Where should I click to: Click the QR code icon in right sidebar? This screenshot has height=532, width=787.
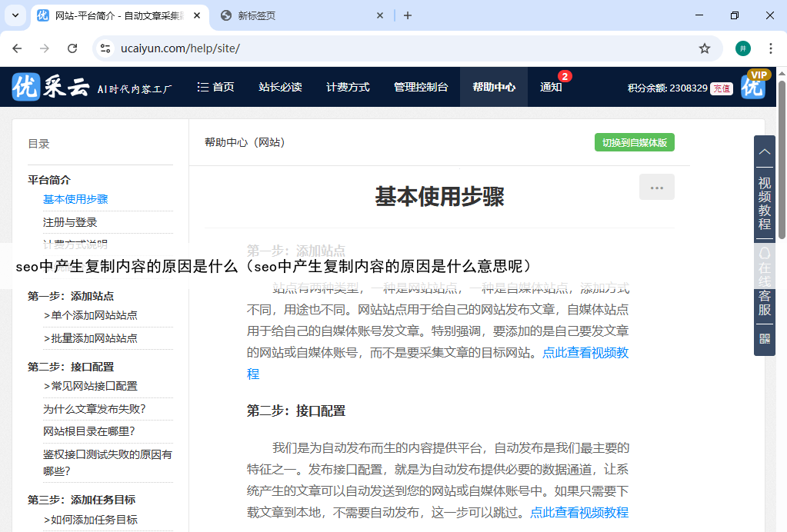[764, 338]
